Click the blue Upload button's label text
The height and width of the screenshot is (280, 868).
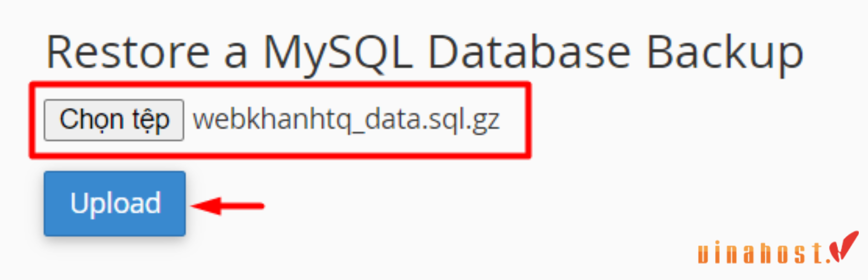click(x=116, y=204)
